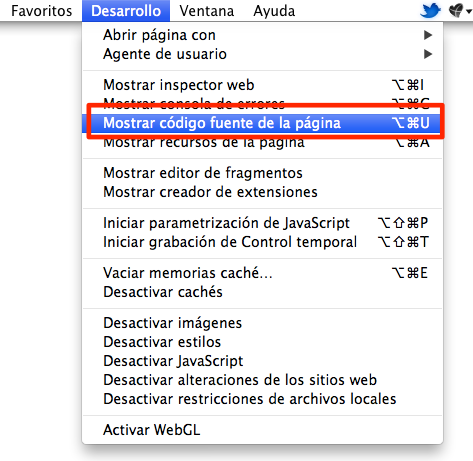Toggle Desactivar JavaScript option
The image size is (473, 461).
click(x=263, y=361)
